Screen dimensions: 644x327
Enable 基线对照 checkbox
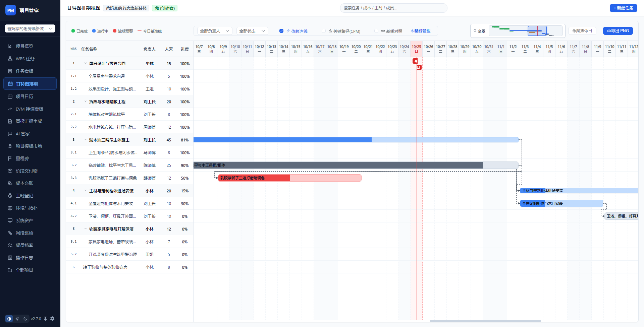(x=376, y=31)
